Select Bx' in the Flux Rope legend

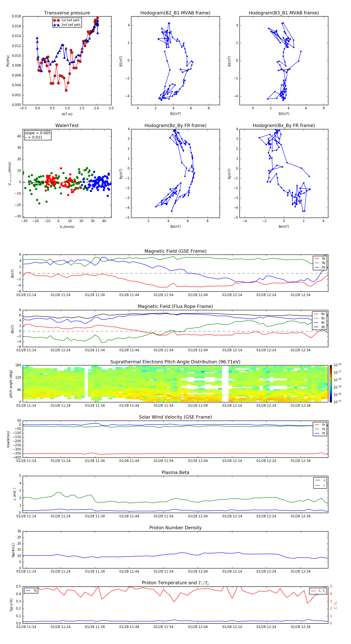tap(320, 314)
